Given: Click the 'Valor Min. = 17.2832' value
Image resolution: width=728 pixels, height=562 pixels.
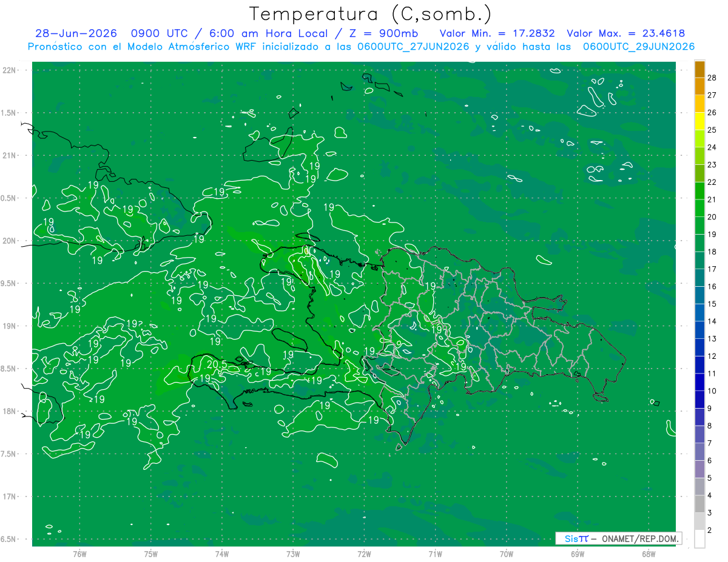Looking at the screenshot, I should pos(496,34).
